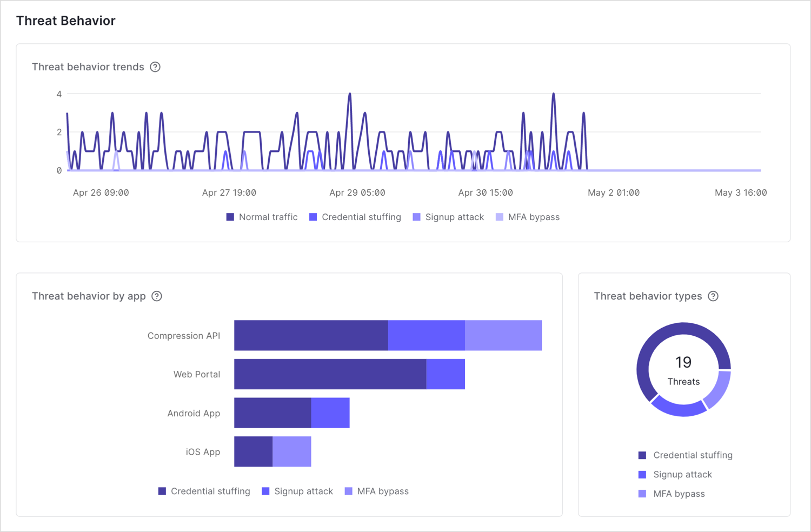
Task: Open the Threat behavior types help icon
Action: coord(713,296)
